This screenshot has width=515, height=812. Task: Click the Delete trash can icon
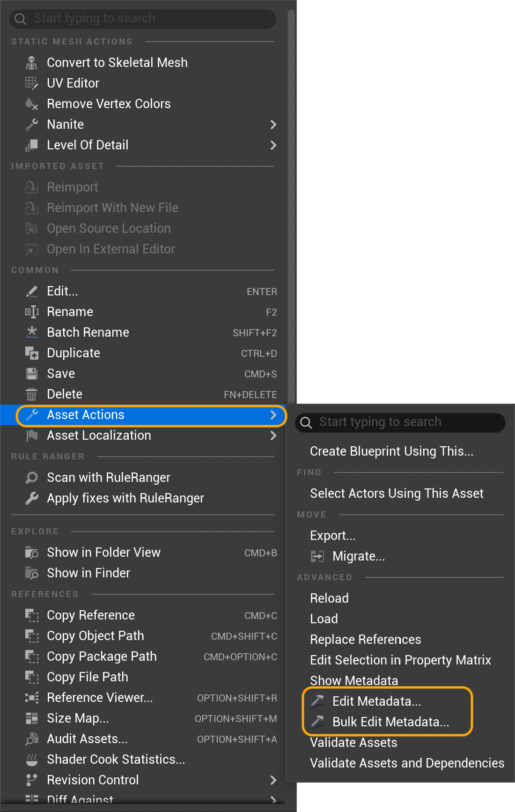31,394
